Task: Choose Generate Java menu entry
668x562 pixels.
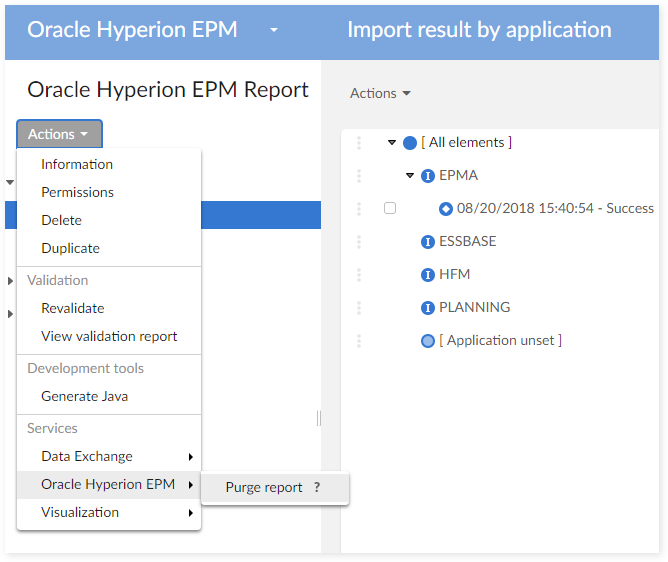Action: point(84,396)
